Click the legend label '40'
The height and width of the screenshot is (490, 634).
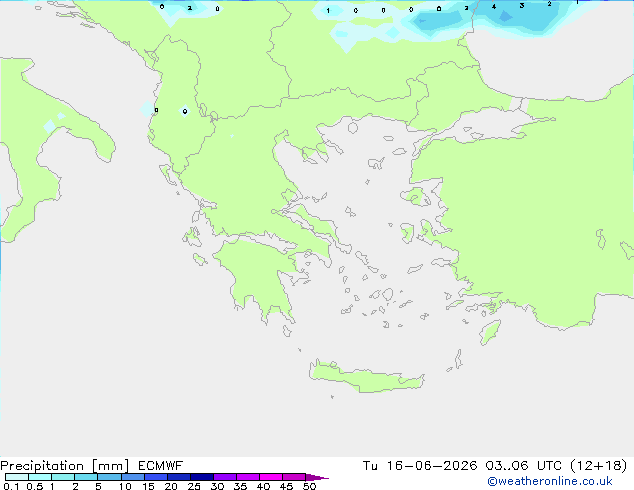tap(263, 486)
